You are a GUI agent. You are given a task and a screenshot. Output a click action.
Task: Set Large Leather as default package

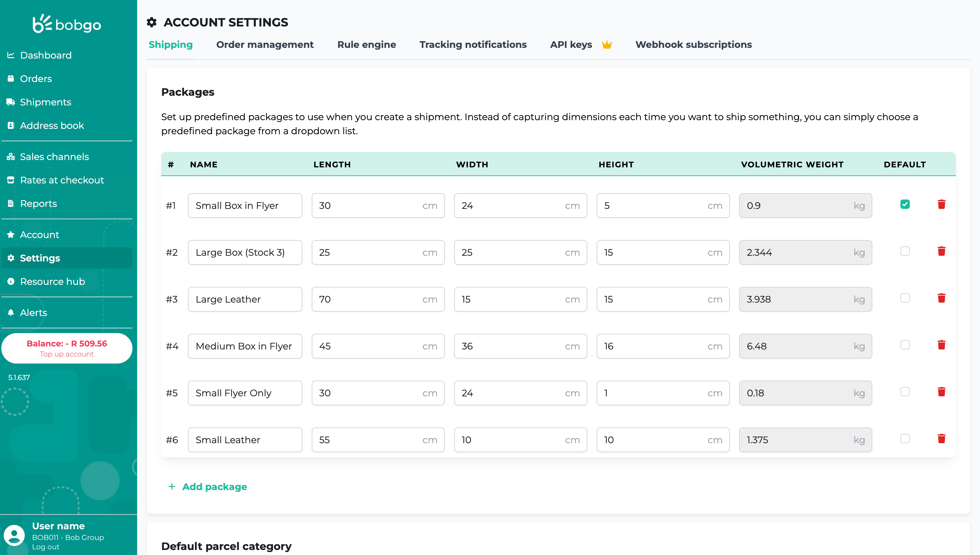[x=905, y=298]
